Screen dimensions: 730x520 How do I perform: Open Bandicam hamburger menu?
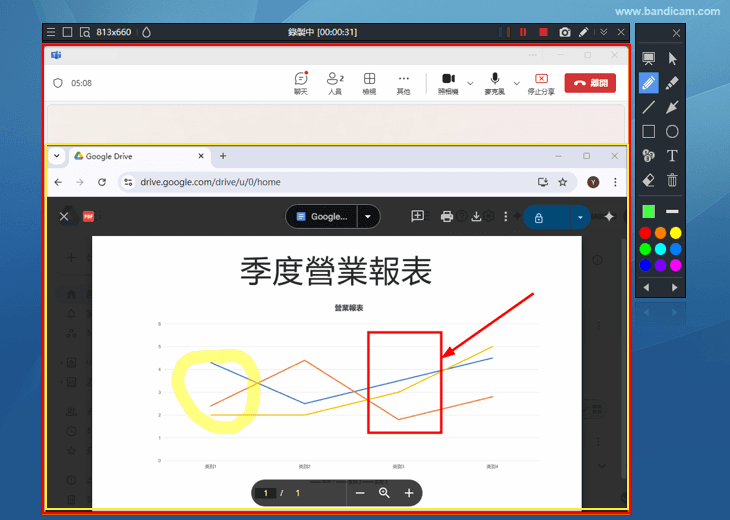pos(51,32)
